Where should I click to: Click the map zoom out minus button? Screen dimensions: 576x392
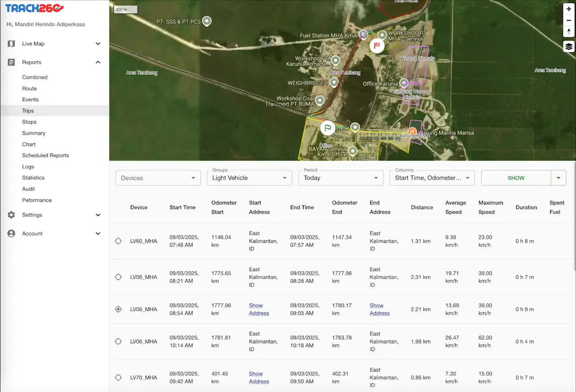coord(569,21)
